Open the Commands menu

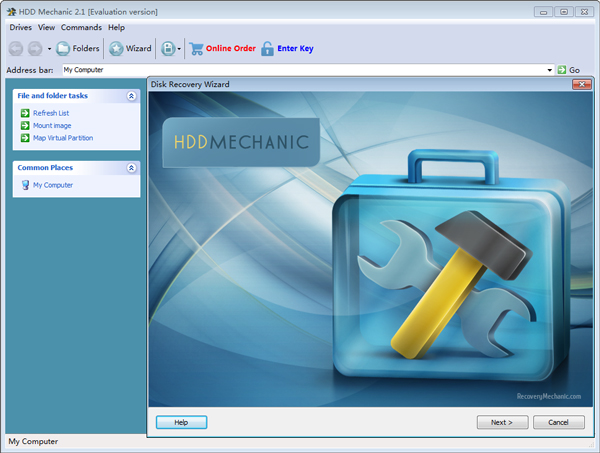(x=81, y=28)
